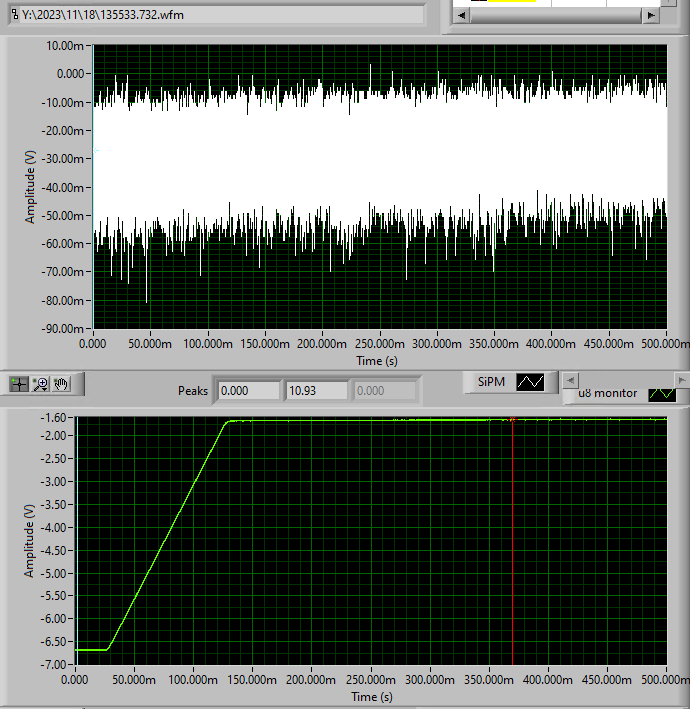Click the yellow color bar in top table

[512, 1]
